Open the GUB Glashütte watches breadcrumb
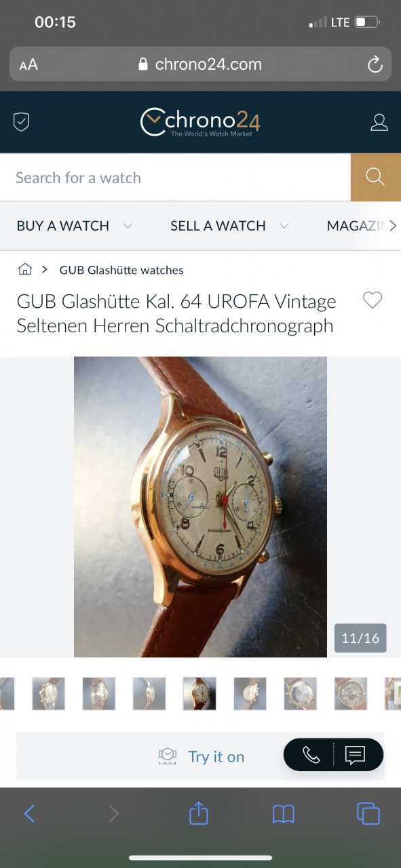Image resolution: width=401 pixels, height=868 pixels. click(121, 270)
